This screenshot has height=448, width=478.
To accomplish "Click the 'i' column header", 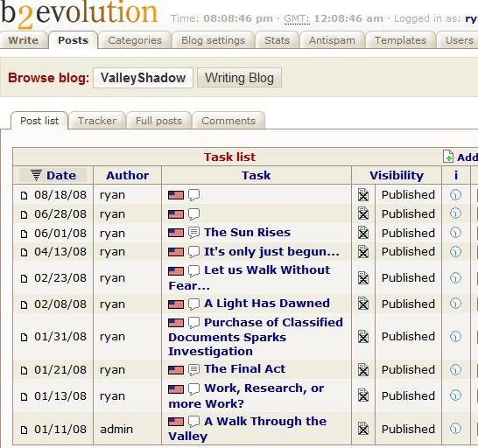I will (x=456, y=175).
